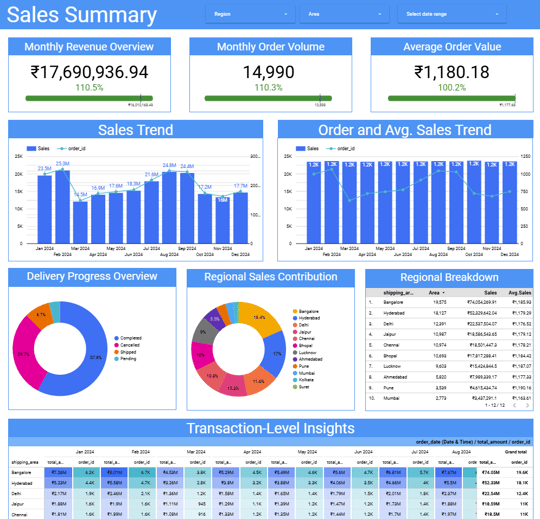Click the Pending legend item
Image resolution: width=540 pixels, height=519 pixels.
click(125, 359)
